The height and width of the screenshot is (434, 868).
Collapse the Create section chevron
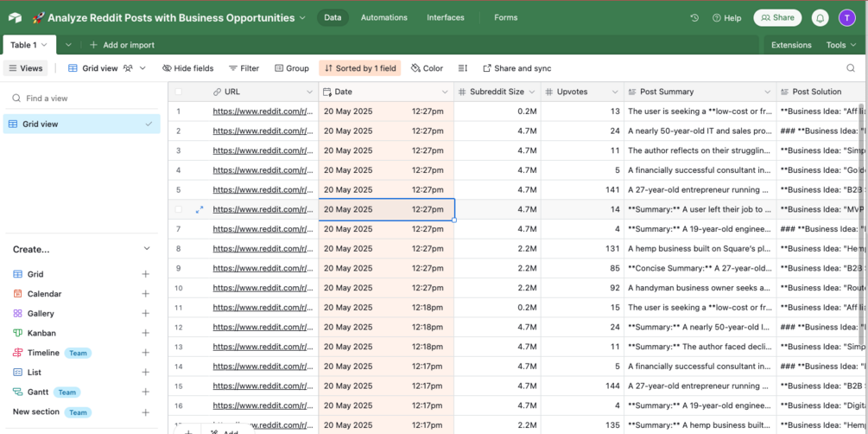click(x=147, y=249)
